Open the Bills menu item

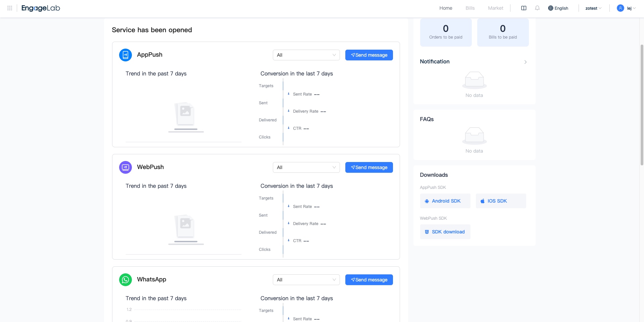point(470,8)
